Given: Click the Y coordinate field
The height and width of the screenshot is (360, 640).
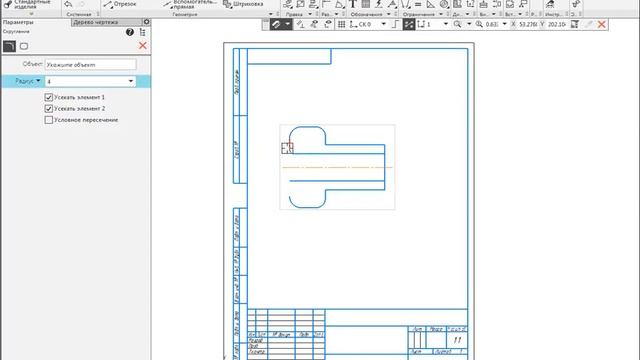Looking at the screenshot, I should tap(557, 24).
